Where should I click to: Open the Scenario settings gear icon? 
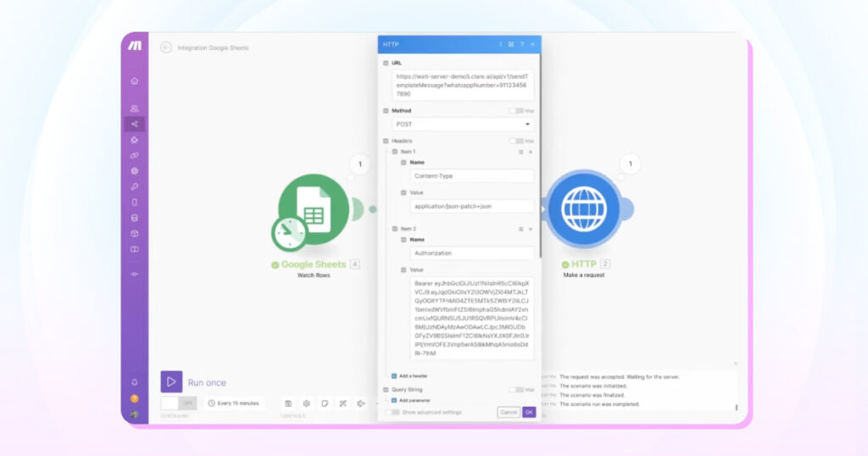[307, 403]
